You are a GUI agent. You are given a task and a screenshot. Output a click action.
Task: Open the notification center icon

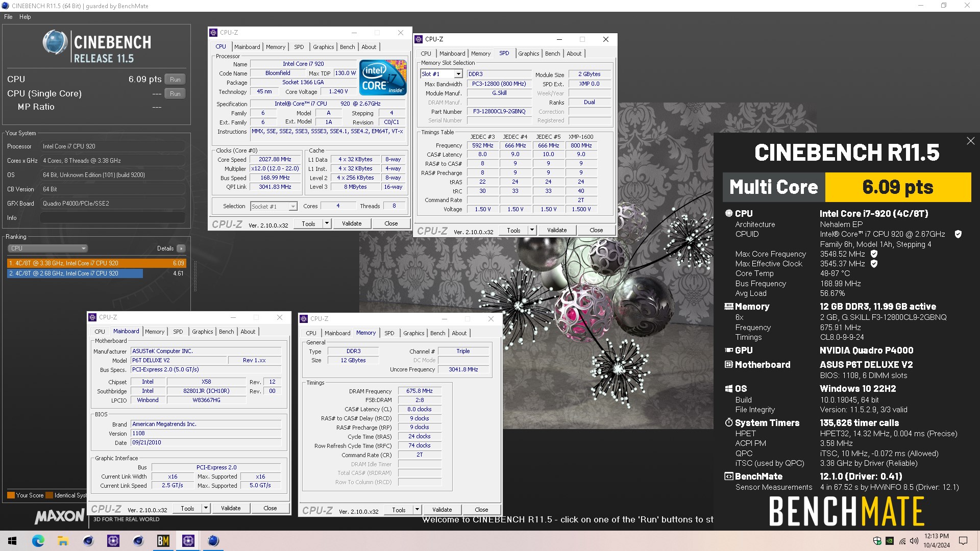click(x=963, y=541)
